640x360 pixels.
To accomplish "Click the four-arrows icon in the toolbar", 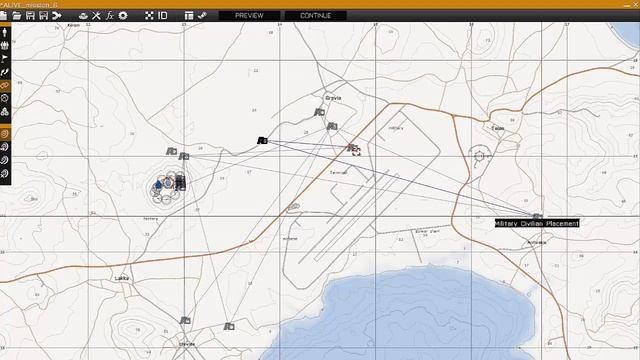I will coord(149,16).
